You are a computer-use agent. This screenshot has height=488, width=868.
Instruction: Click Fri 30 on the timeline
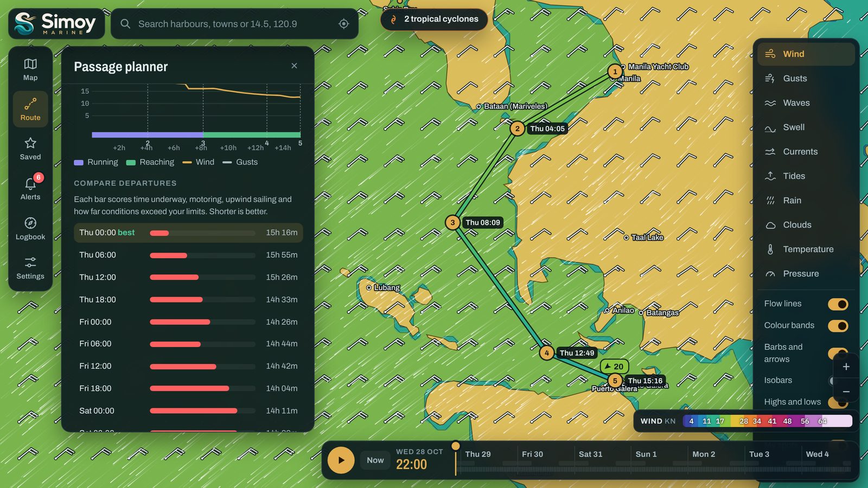tap(532, 454)
